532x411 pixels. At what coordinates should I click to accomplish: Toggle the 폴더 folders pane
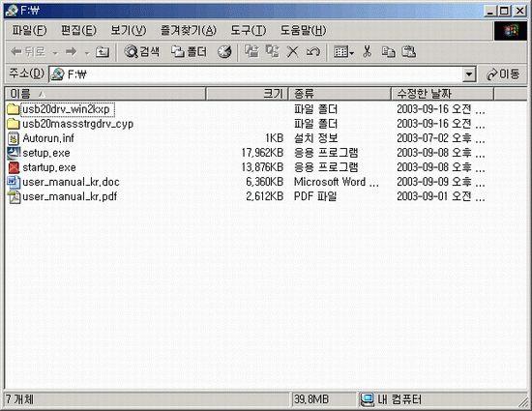point(189,51)
